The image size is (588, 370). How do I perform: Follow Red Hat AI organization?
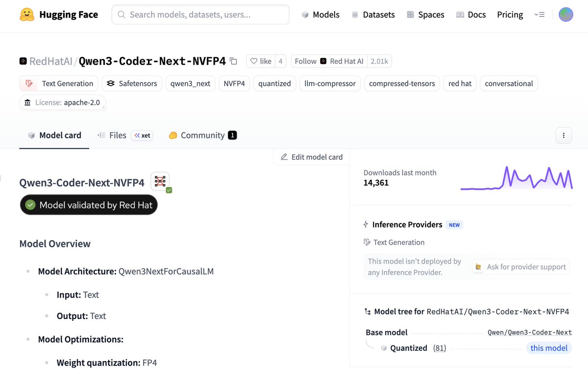click(x=329, y=61)
